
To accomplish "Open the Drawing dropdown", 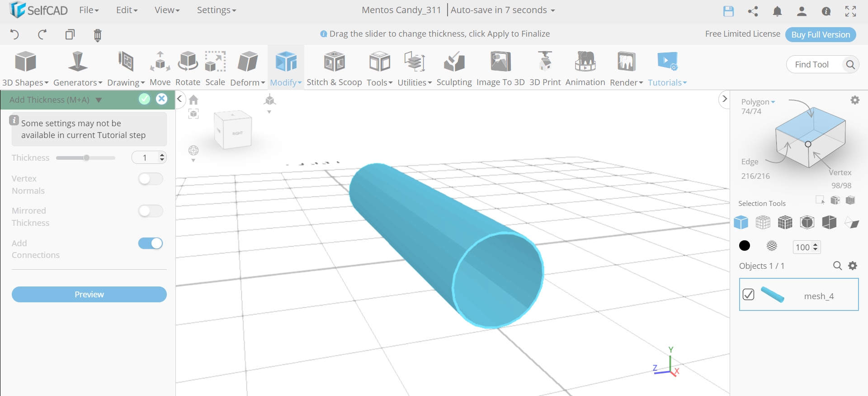I will [126, 69].
